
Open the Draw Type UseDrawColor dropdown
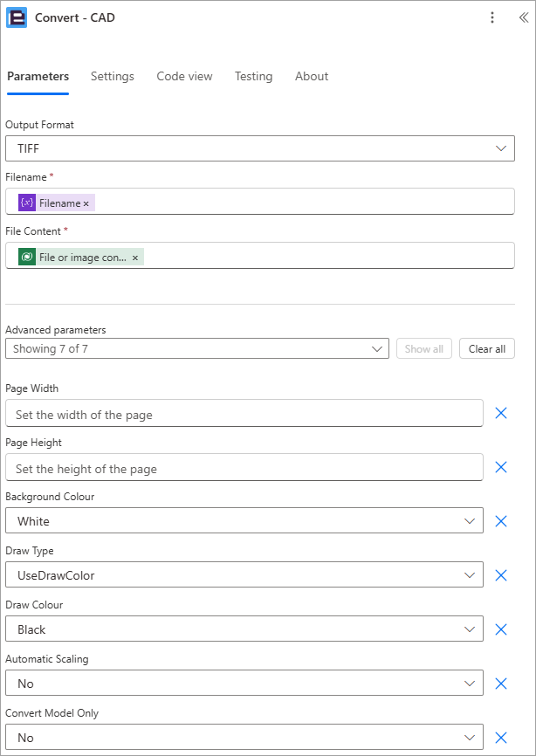(244, 575)
